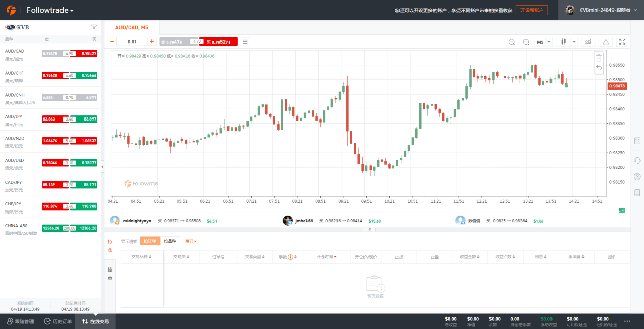The width and height of the screenshot is (644, 329).
Task: Sort by 收益金额 column
Action: [x=470, y=257]
